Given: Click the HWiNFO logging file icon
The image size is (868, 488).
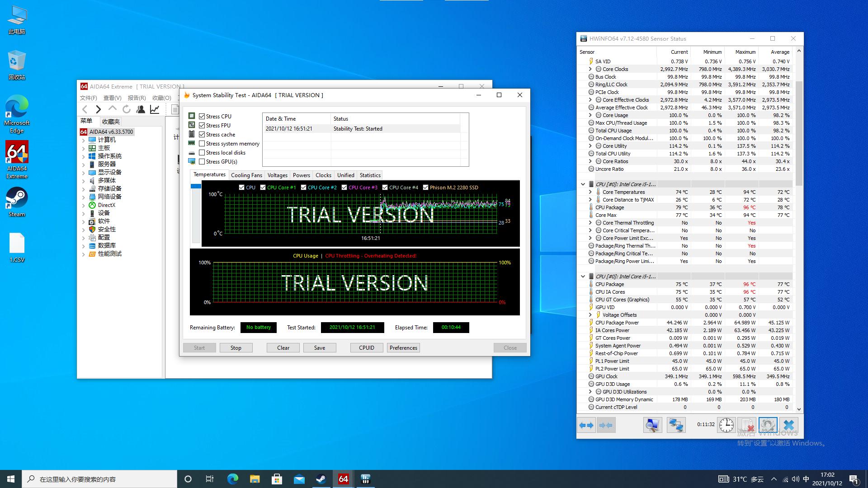Looking at the screenshot, I should [747, 425].
